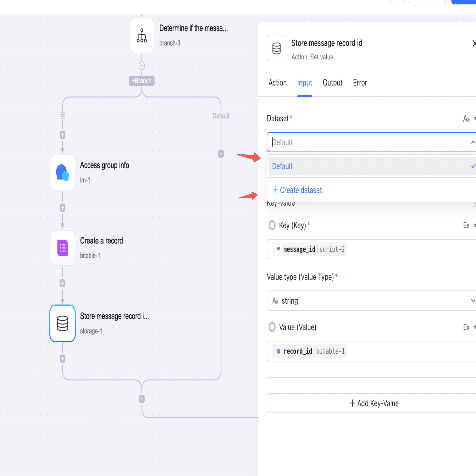The image size is (476, 476).
Task: Click the Store message record storage-1 node
Action: click(x=63, y=323)
